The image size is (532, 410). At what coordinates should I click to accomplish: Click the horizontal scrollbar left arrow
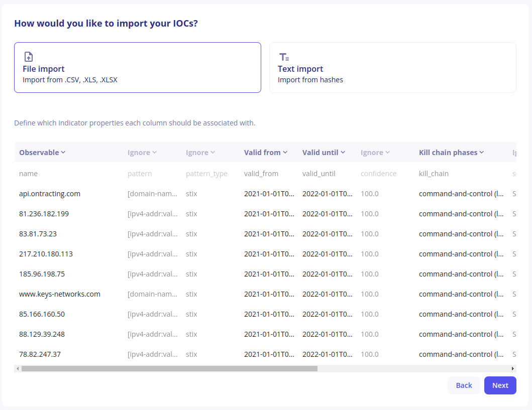point(18,368)
